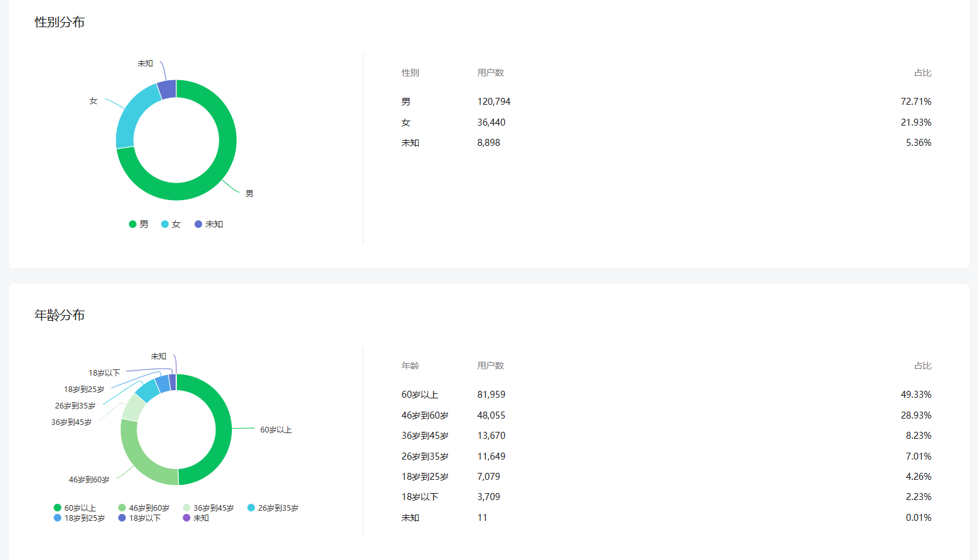The width and height of the screenshot is (978, 560).
Task: Click the pale green 36岁到45岁 legend dot
Action: (x=186, y=508)
